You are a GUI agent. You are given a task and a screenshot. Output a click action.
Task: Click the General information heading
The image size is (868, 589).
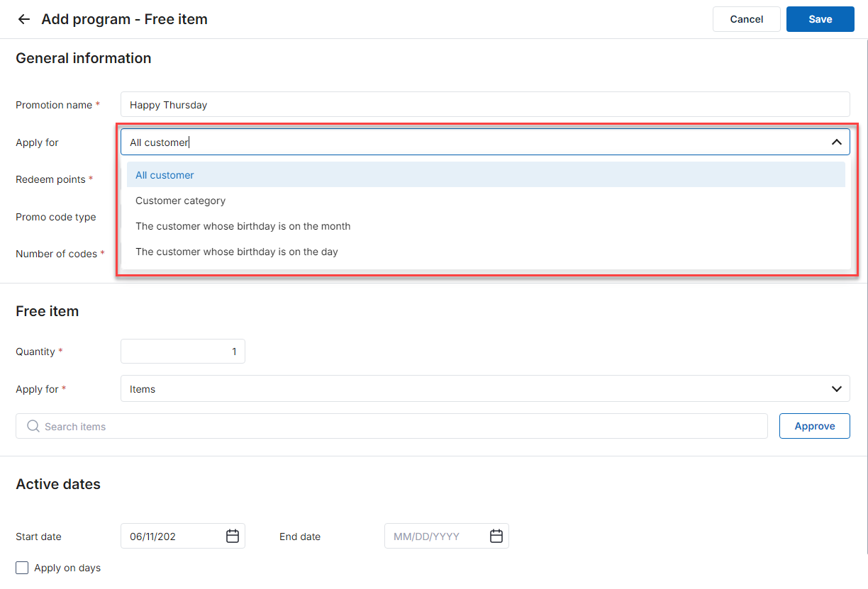tap(84, 58)
